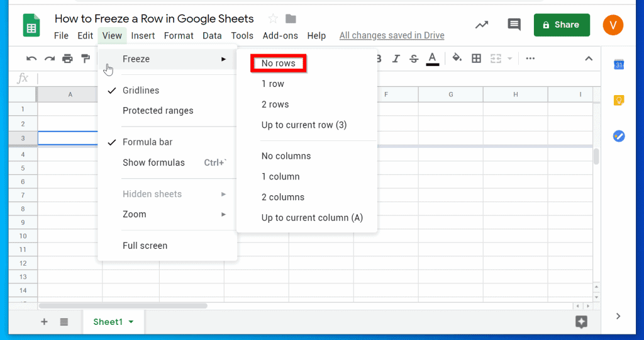Toggle the Gridlines checkmark option

[x=167, y=91]
